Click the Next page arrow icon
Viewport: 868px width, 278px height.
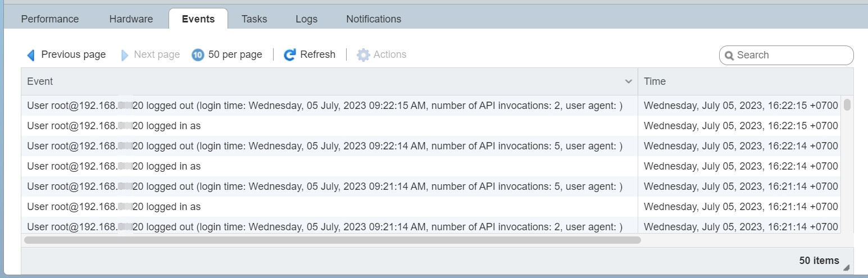(125, 55)
